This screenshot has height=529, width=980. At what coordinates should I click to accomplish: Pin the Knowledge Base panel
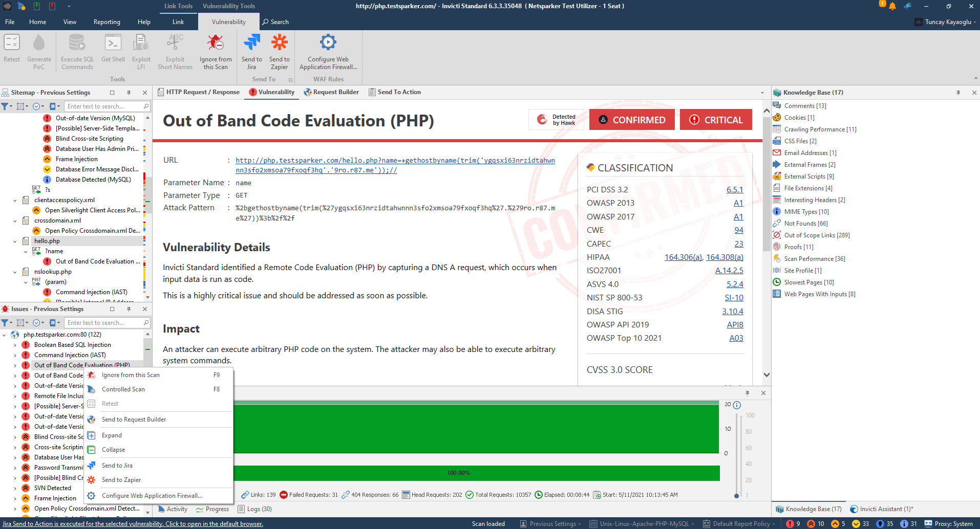pyautogui.click(x=958, y=93)
